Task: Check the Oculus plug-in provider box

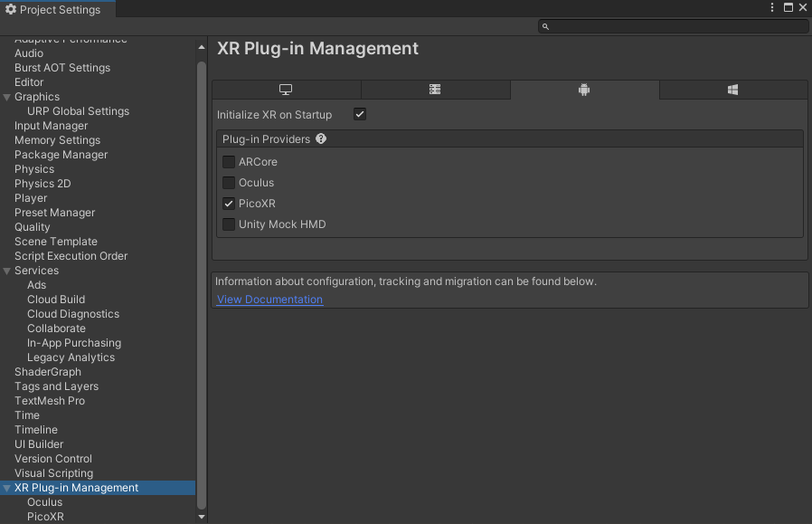Action: pyautogui.click(x=229, y=183)
